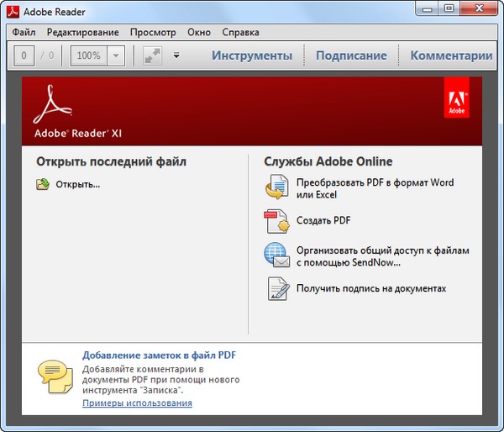
Task: Click the open folder icon beside Открыть
Action: pos(43,184)
